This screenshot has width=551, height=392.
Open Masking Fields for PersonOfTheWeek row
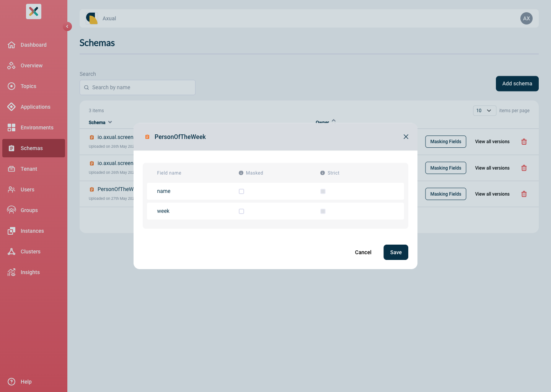click(446, 194)
